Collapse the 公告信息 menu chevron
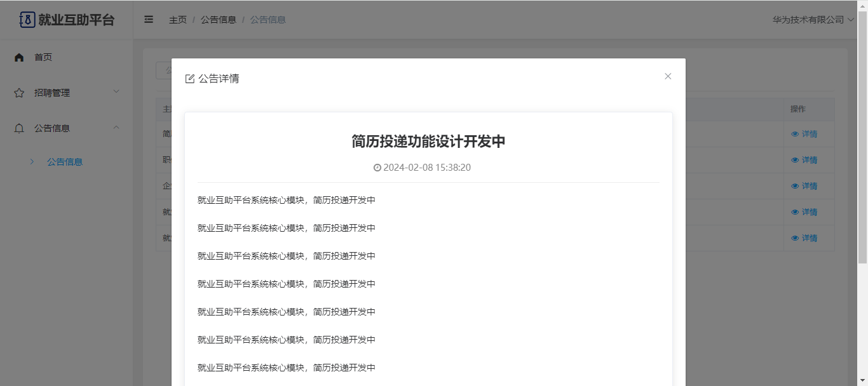868x386 pixels. [116, 128]
